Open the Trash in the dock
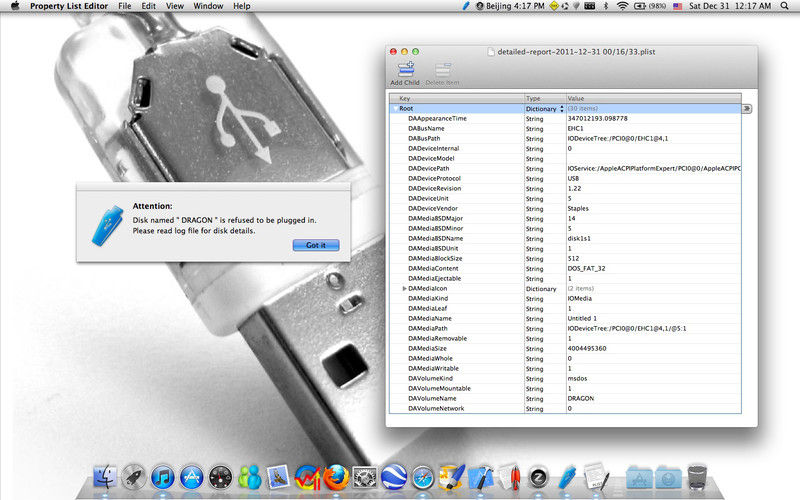This screenshot has height=500, width=800. click(x=697, y=478)
